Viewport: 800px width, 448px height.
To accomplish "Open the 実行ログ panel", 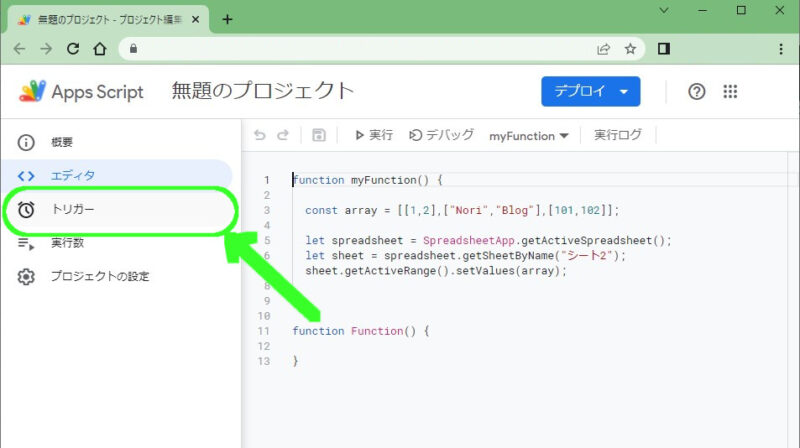I will pyautogui.click(x=617, y=135).
